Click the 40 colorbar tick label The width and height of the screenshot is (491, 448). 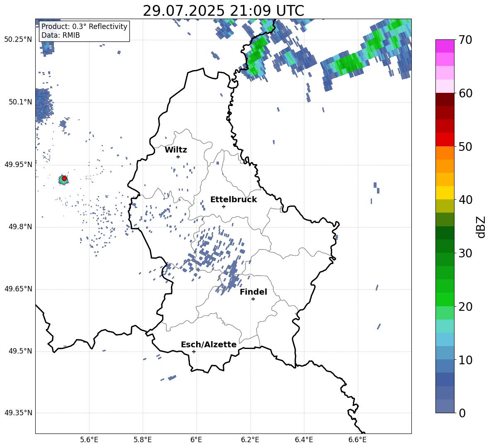(465, 200)
